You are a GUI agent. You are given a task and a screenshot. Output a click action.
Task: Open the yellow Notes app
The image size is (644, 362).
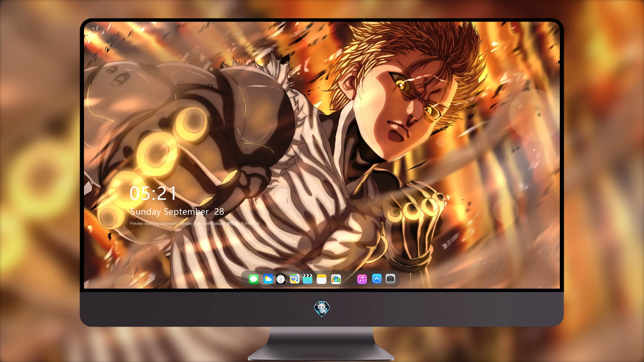pos(321,279)
